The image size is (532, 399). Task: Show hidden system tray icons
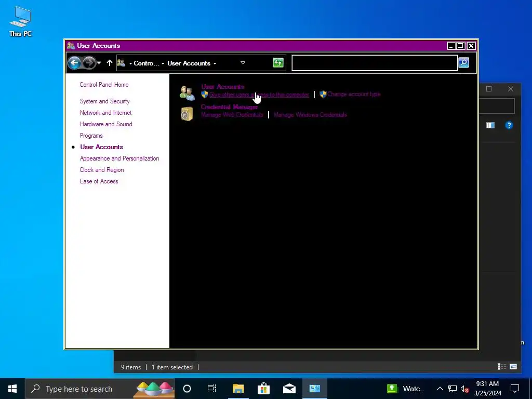pos(440,389)
